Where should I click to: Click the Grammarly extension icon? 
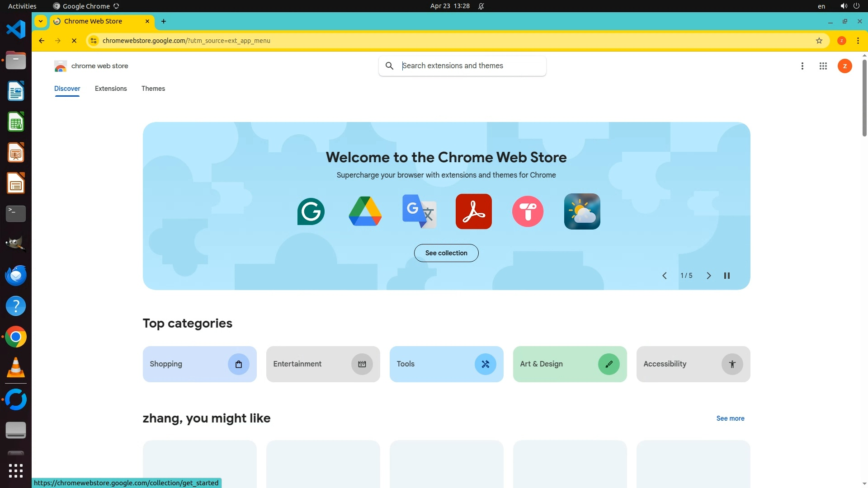click(x=311, y=211)
